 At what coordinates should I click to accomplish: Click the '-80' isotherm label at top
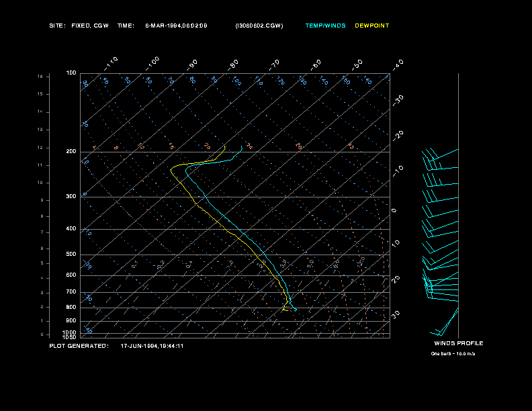pyautogui.click(x=233, y=64)
